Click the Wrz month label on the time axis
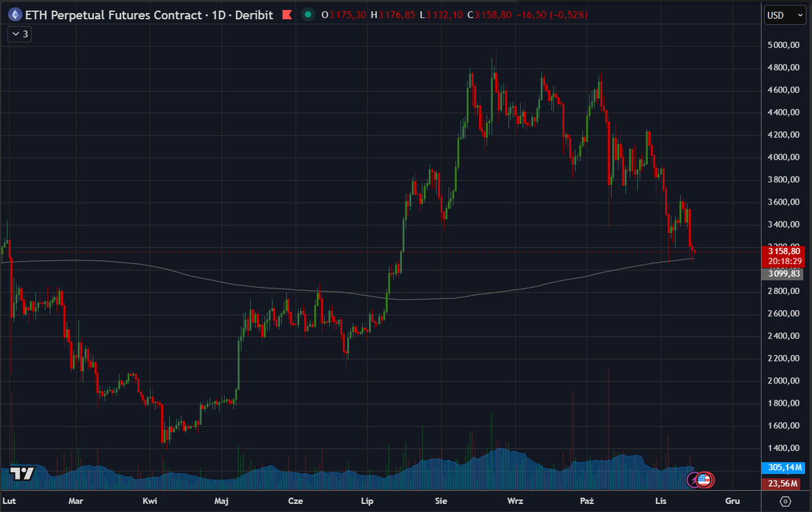This screenshot has width=812, height=512. 515,501
